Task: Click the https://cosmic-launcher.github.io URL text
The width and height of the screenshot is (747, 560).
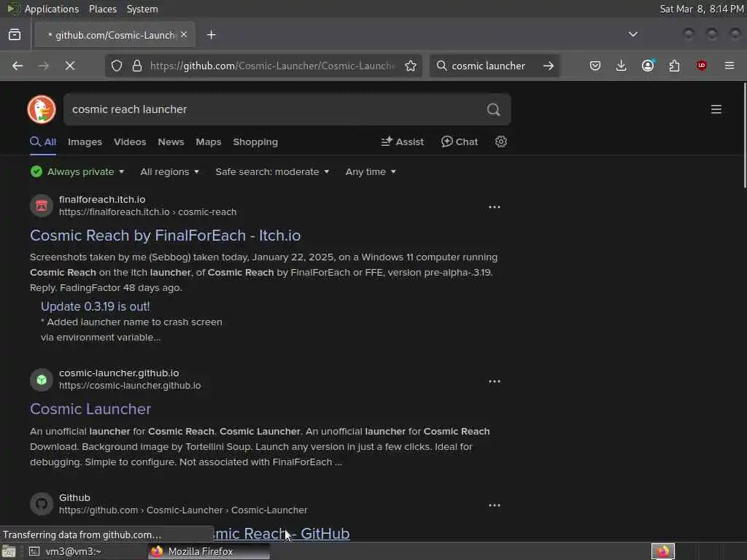Action: pos(130,385)
